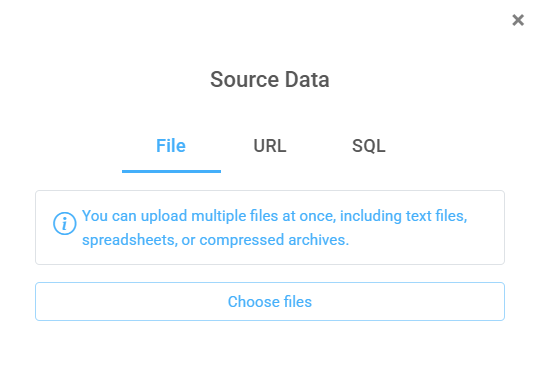Image resolution: width=536 pixels, height=371 pixels.
Task: Click the Source Data heading
Action: coord(270,79)
